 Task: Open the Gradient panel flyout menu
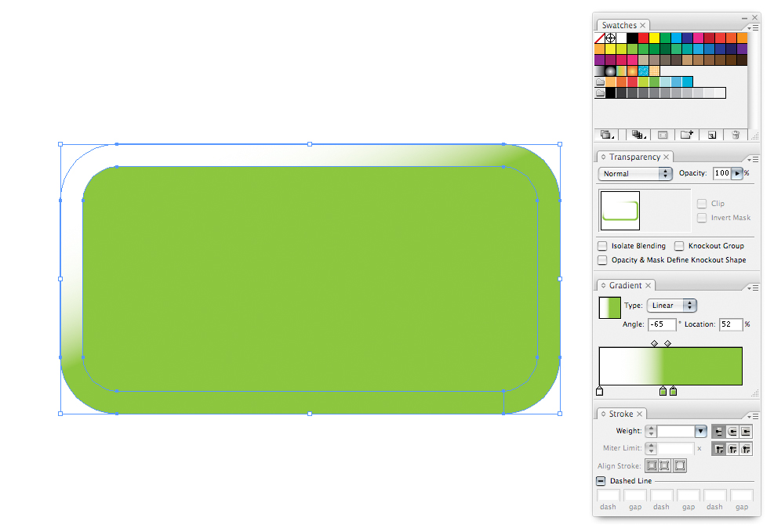click(754, 288)
